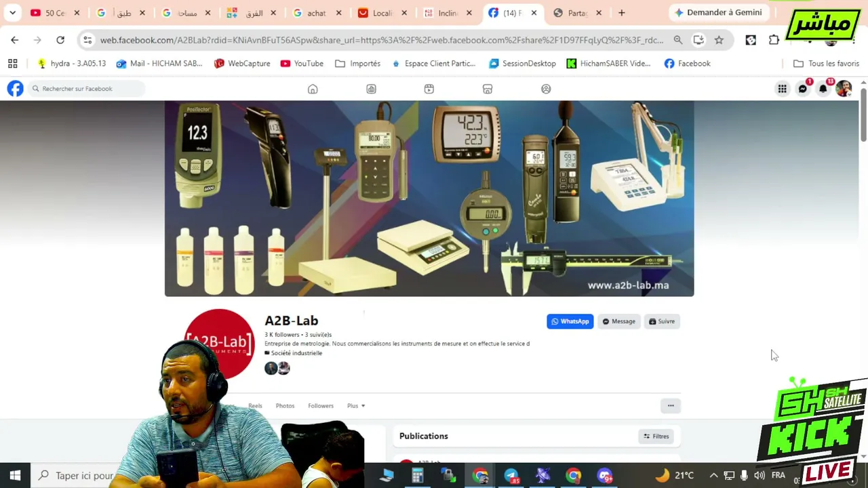Open the Facebook dashboard chart icon
Viewport: 868px width, 488px height.
(x=371, y=89)
